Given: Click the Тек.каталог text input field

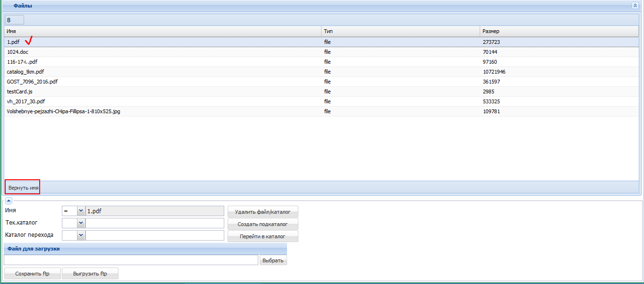Looking at the screenshot, I should 154,223.
